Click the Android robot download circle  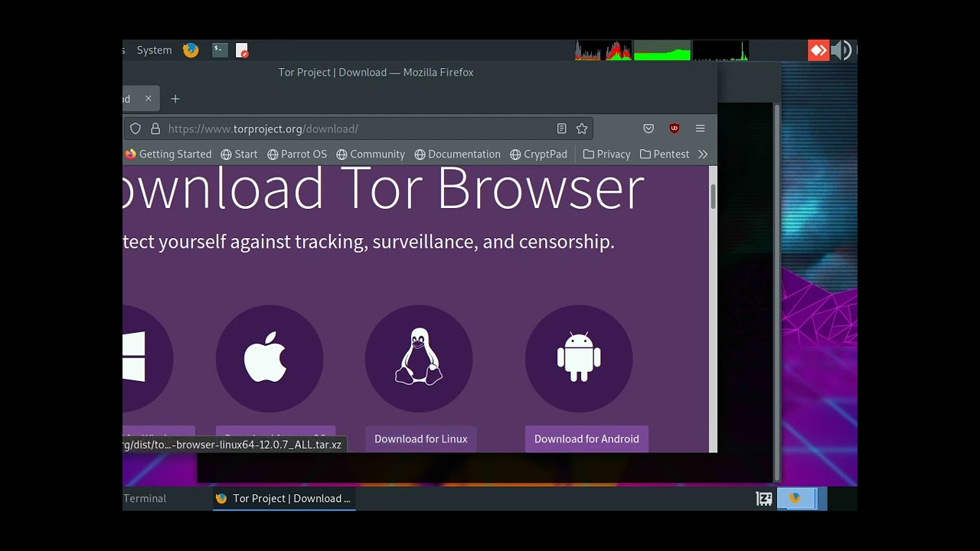point(579,358)
